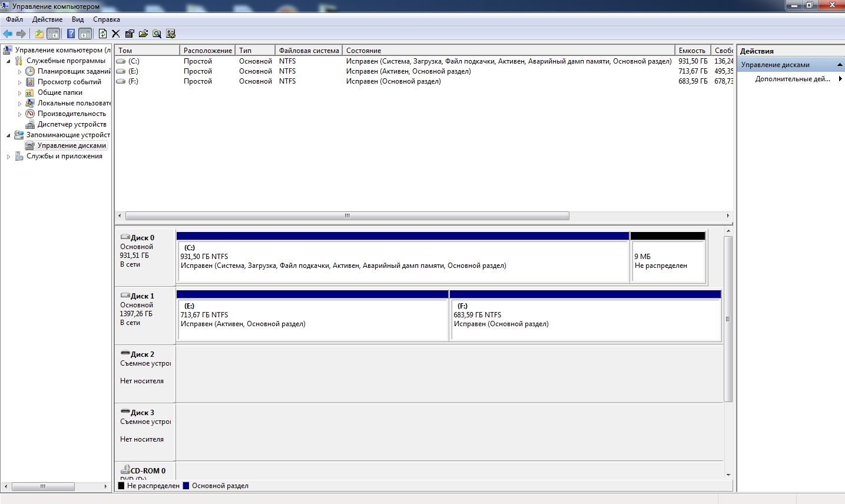Expand the Планировщик заданий node arrow
This screenshot has height=504, width=845.
19,72
